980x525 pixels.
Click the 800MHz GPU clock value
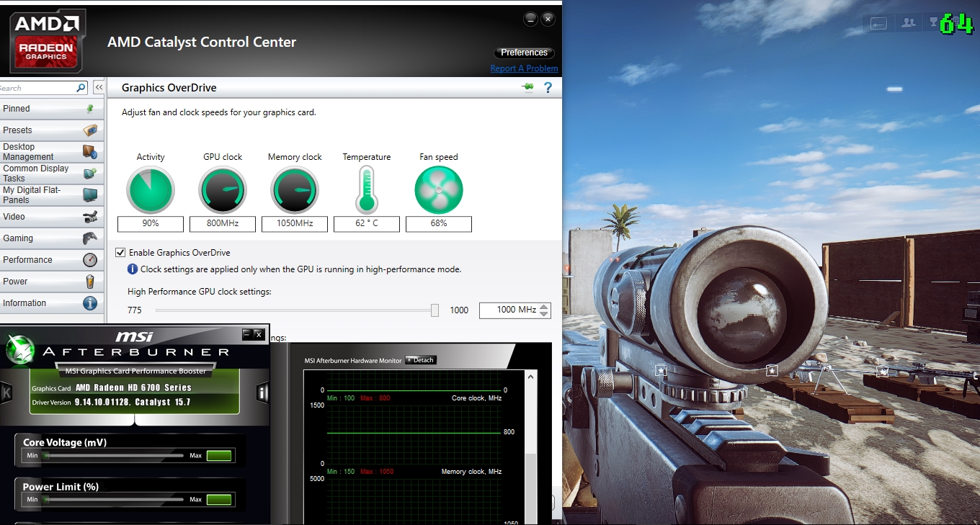[223, 224]
